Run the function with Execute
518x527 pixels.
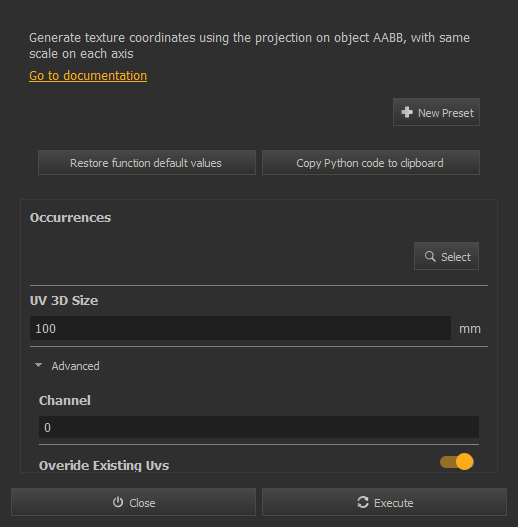click(x=384, y=502)
